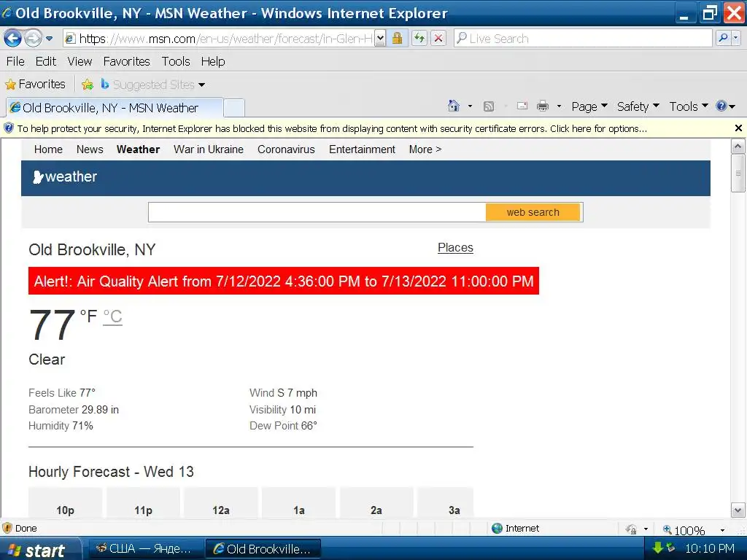Click the More > link
This screenshot has width=747, height=560.
425,149
